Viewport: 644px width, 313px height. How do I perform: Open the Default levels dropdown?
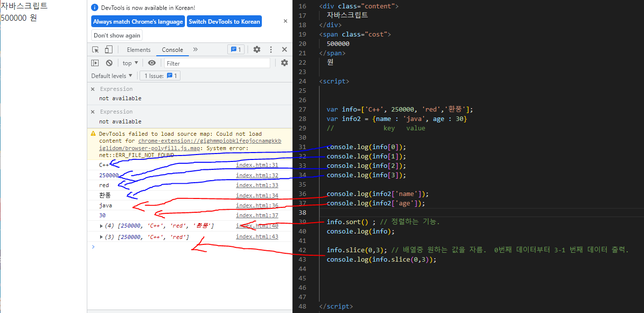tap(112, 76)
